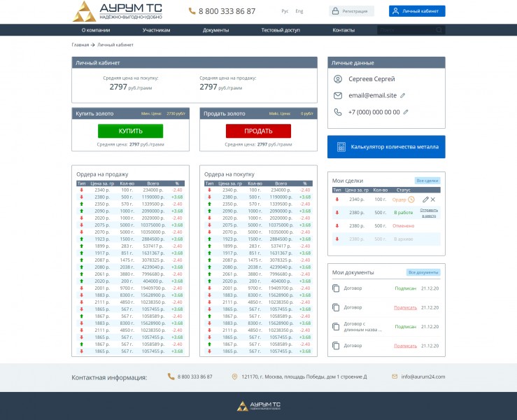The width and height of the screenshot is (517, 420).
Task: Click the Аурум ТС logo in header
Action: point(118,11)
